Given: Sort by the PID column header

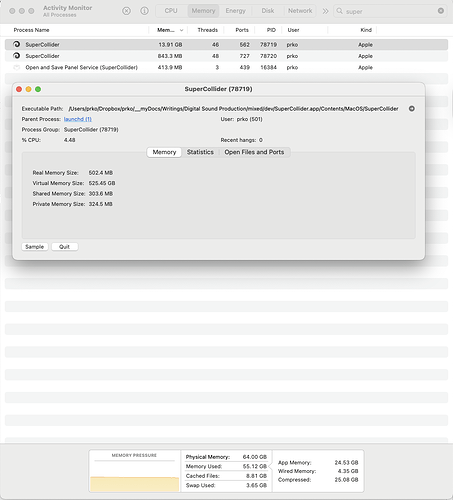Looking at the screenshot, I should [271, 30].
